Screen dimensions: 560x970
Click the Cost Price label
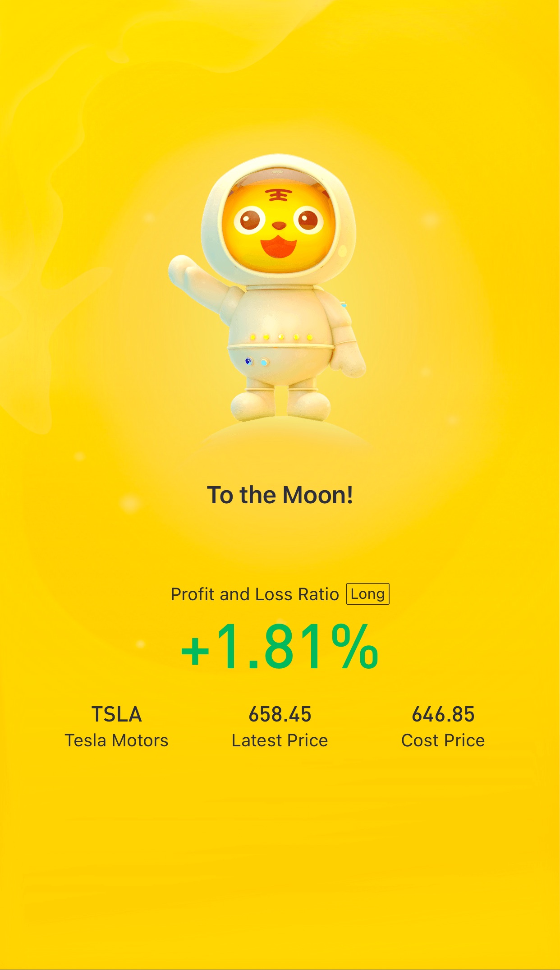point(443,740)
